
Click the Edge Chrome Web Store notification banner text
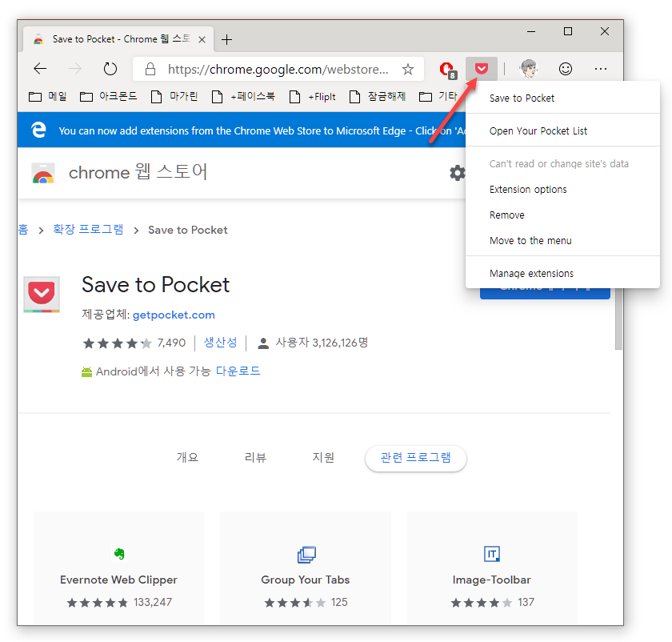pos(262,130)
